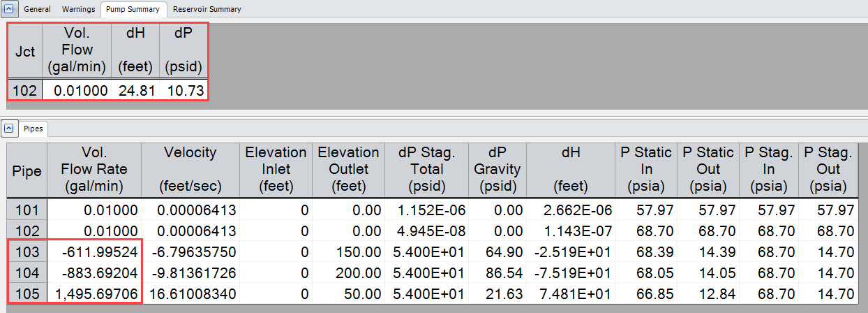
Task: Open the Reservoir Summary tab
Action: [x=207, y=10]
